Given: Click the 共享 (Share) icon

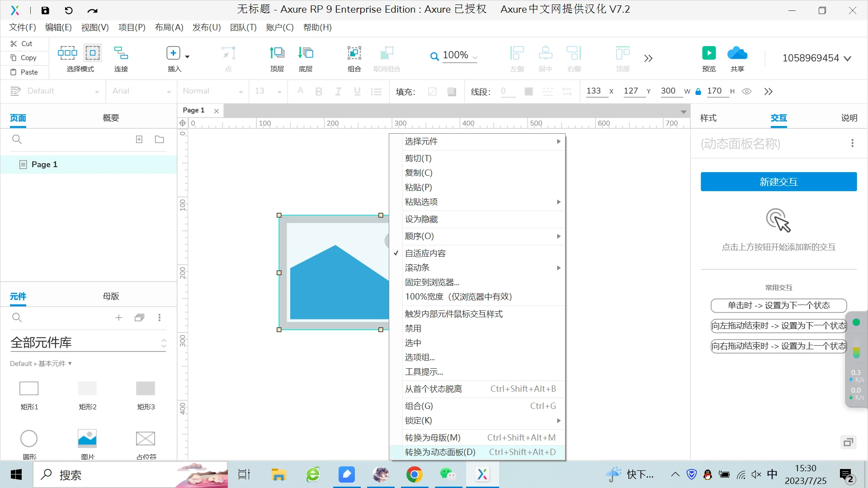Looking at the screenshot, I should tap(738, 58).
